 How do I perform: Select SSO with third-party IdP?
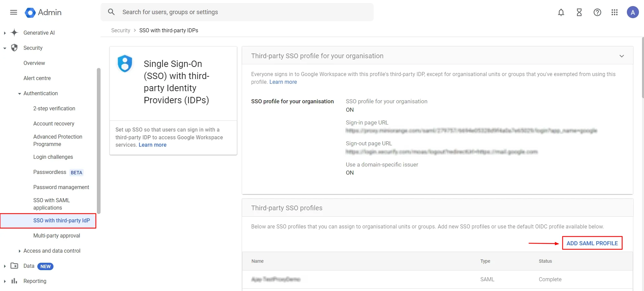(x=62, y=221)
